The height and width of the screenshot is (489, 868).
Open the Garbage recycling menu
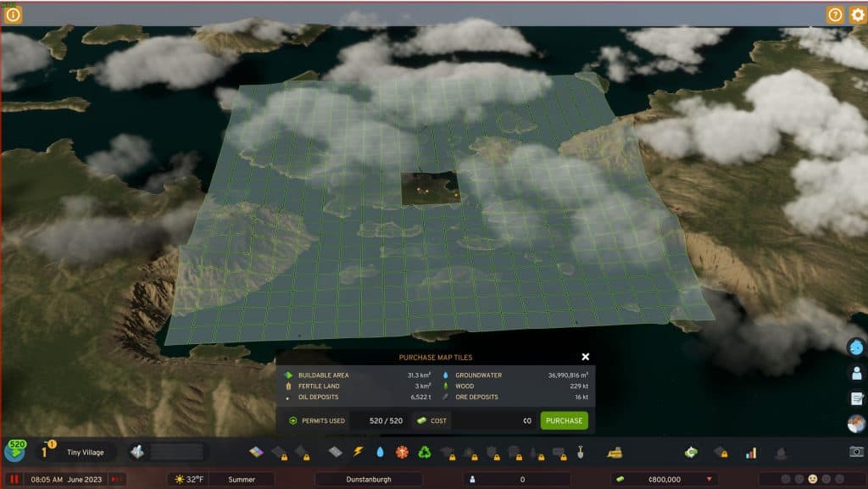pos(425,452)
